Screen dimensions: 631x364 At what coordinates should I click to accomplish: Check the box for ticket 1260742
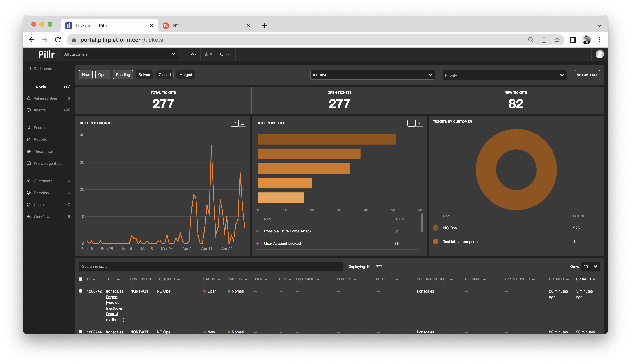tap(81, 291)
